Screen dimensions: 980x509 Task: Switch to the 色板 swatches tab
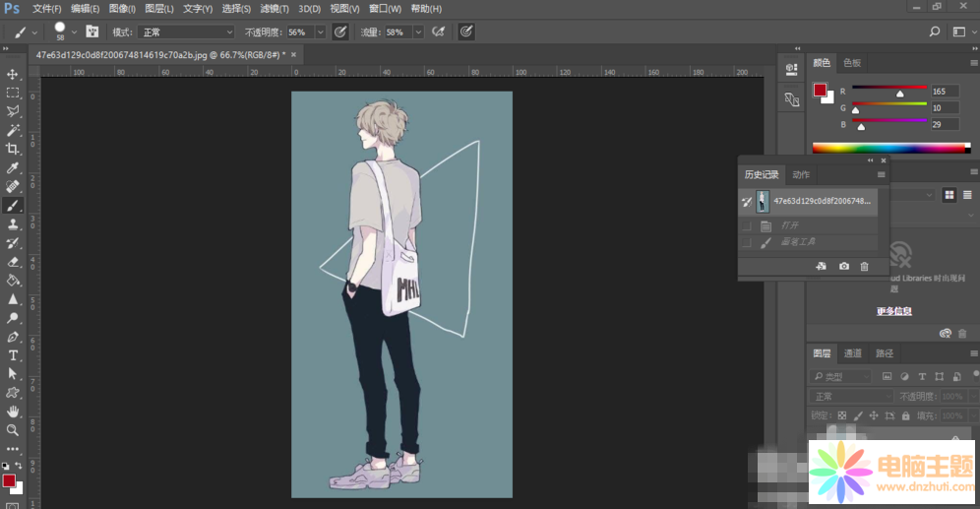click(x=852, y=63)
